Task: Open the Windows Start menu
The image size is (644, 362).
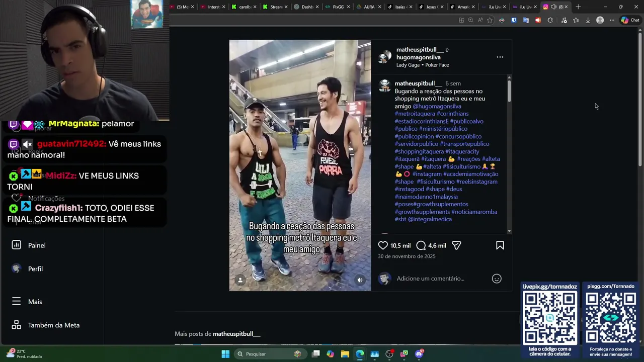Action: tap(225, 354)
